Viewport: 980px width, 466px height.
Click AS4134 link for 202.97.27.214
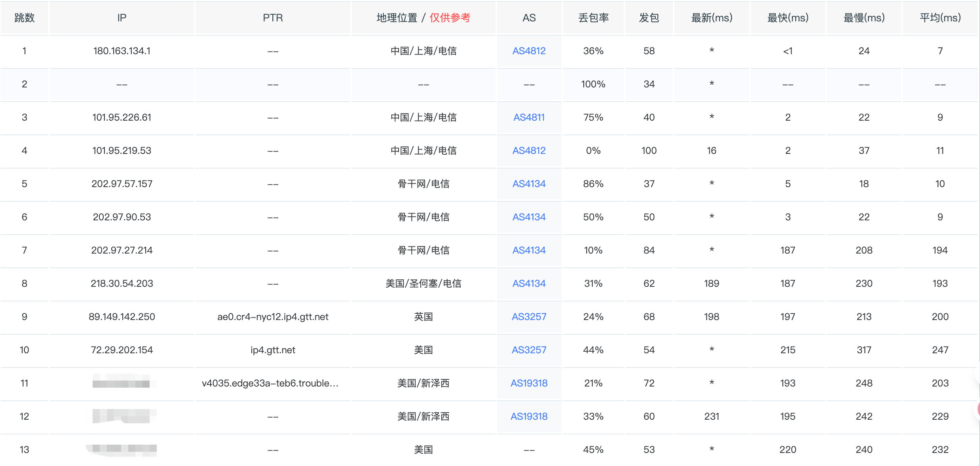[529, 250]
